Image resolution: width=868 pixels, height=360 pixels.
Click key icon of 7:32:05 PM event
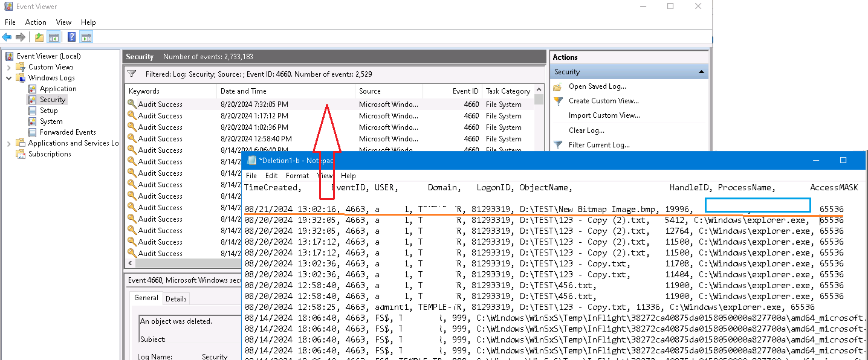pos(132,104)
